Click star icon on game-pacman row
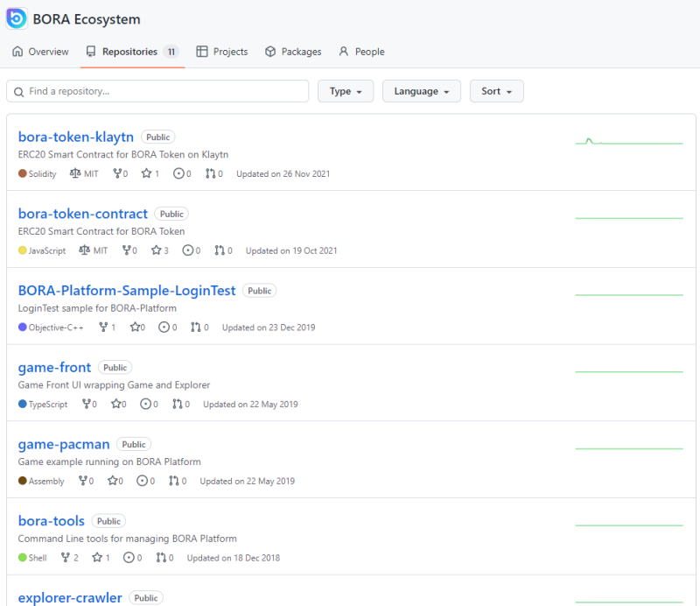This screenshot has width=700, height=606. [x=113, y=481]
